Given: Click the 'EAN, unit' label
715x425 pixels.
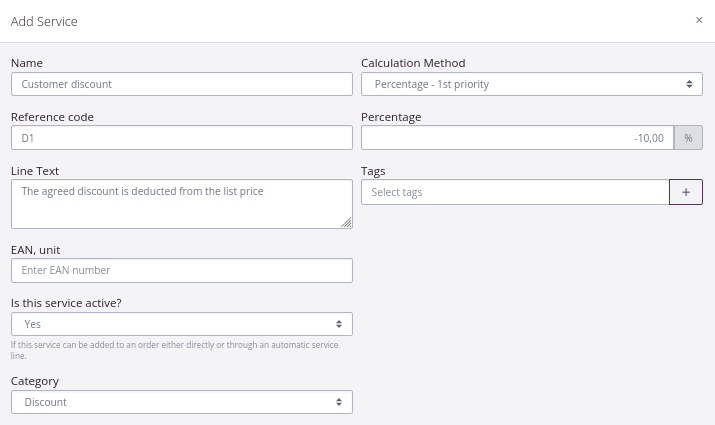Looking at the screenshot, I should tap(36, 249).
